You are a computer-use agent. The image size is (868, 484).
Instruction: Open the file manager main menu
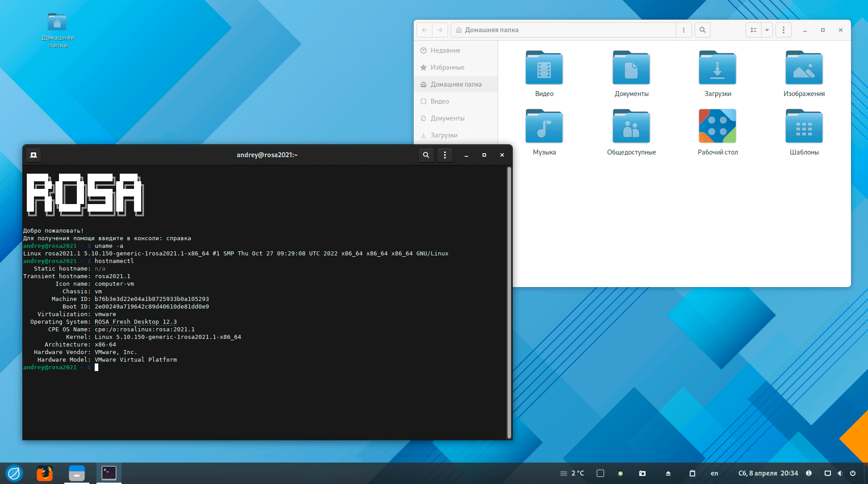click(x=783, y=30)
